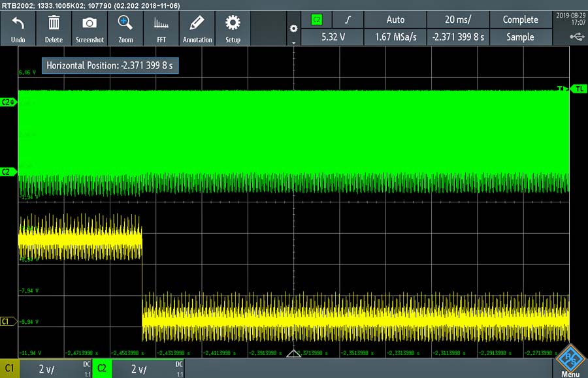Toggle channel C1 yellow label
588x378 pixels.
(x=9, y=369)
